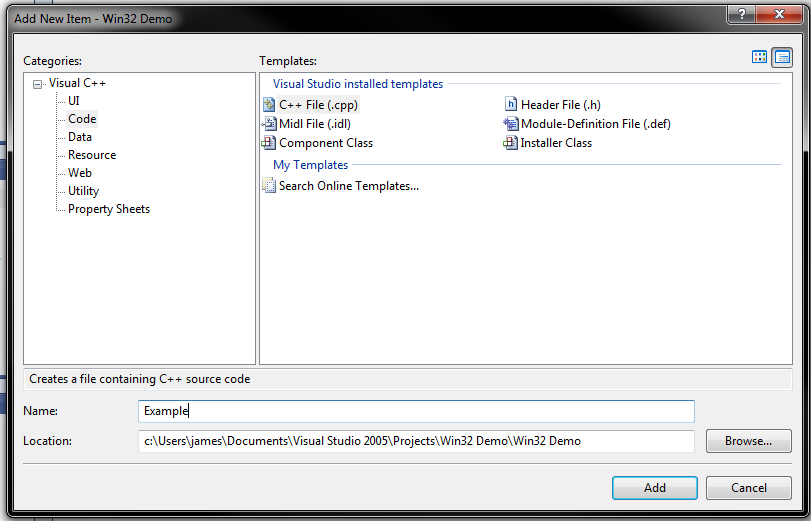The width and height of the screenshot is (811, 521).
Task: Switch templates to large icons view
Action: click(760, 57)
